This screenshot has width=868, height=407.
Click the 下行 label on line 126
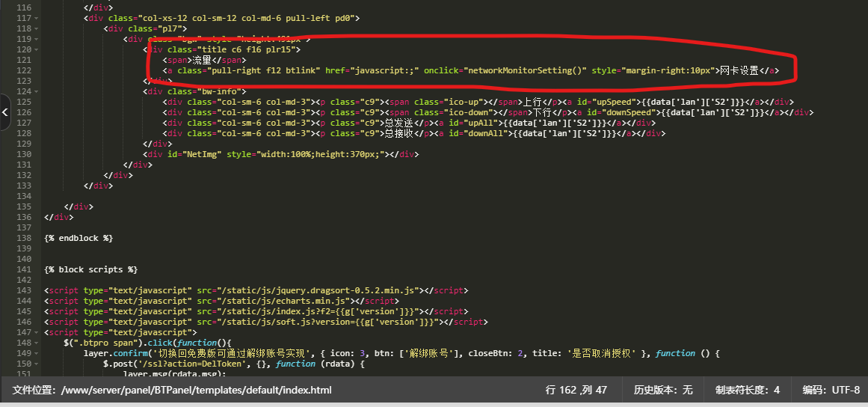tap(542, 112)
